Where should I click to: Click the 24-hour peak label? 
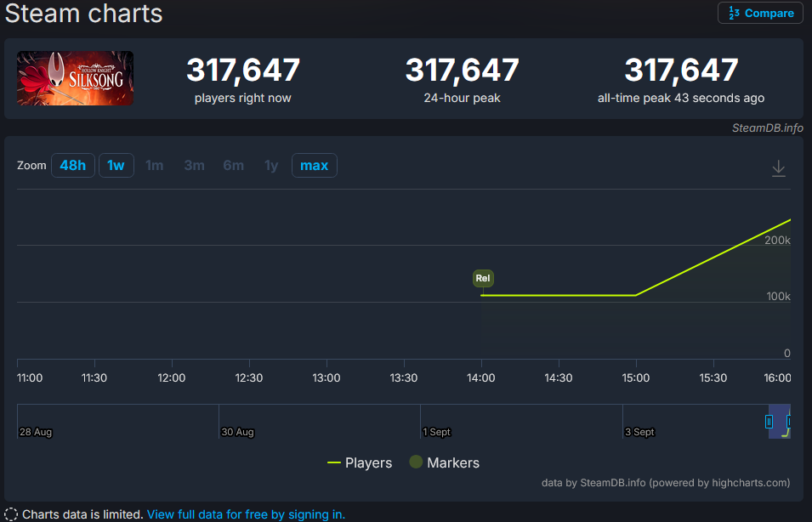click(x=462, y=98)
